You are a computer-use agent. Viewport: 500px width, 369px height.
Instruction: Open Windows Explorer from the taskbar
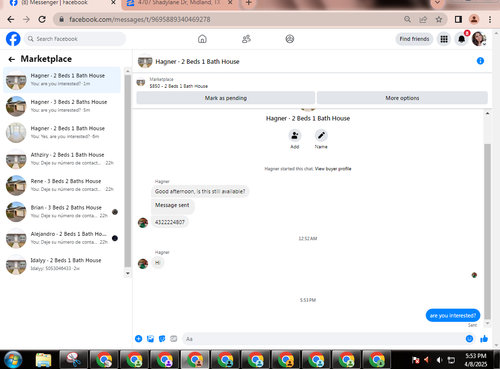tap(43, 360)
